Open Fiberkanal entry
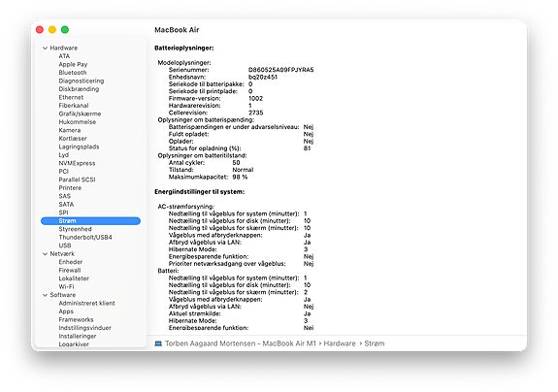The width and height of the screenshot is (558, 392). click(74, 106)
